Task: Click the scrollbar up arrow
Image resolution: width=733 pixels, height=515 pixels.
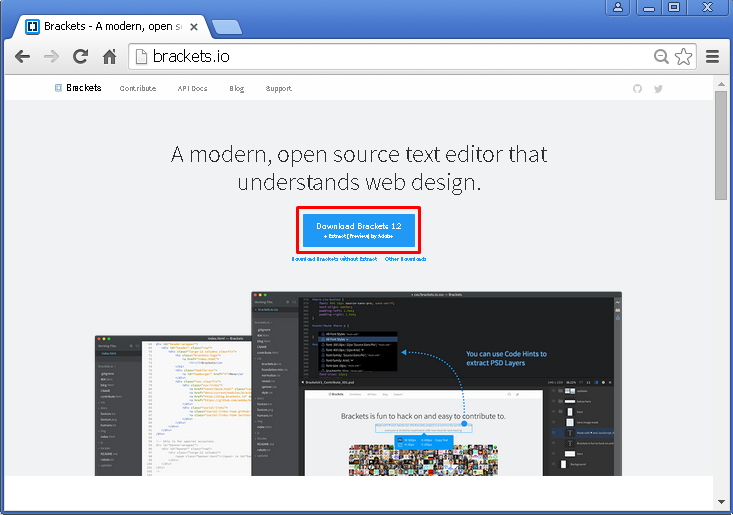Action: [x=721, y=84]
